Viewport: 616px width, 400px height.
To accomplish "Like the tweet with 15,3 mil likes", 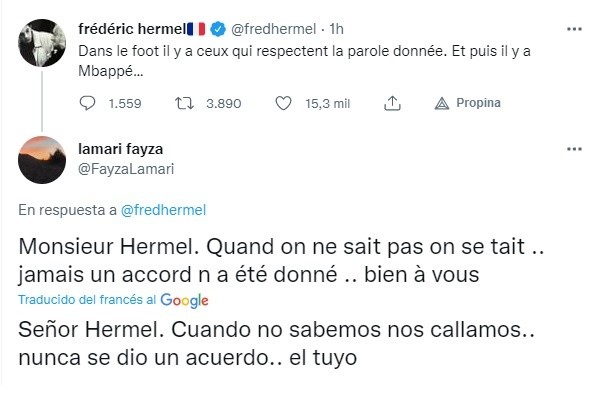I will [283, 103].
